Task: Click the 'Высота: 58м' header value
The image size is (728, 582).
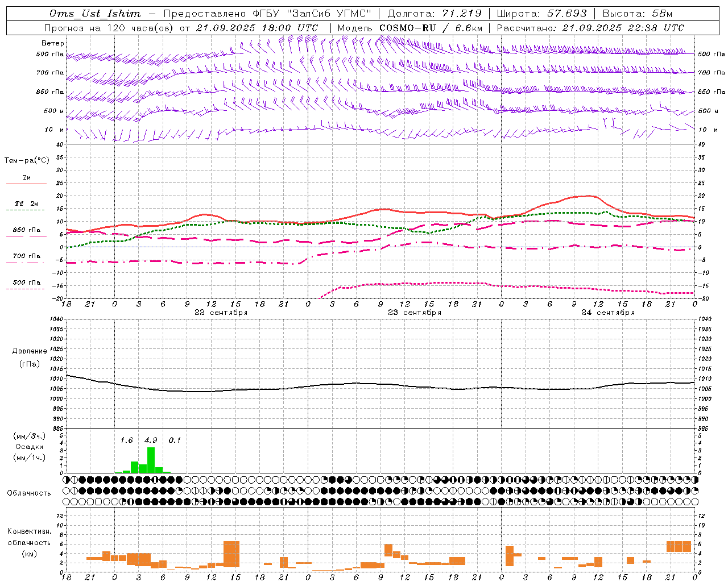Action: coord(637,14)
